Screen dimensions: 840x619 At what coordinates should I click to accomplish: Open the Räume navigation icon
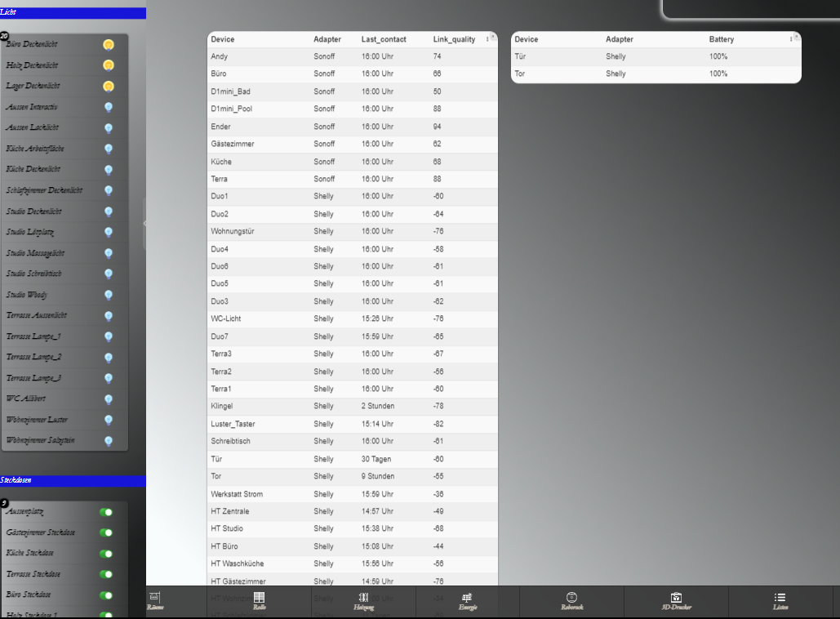point(155,600)
